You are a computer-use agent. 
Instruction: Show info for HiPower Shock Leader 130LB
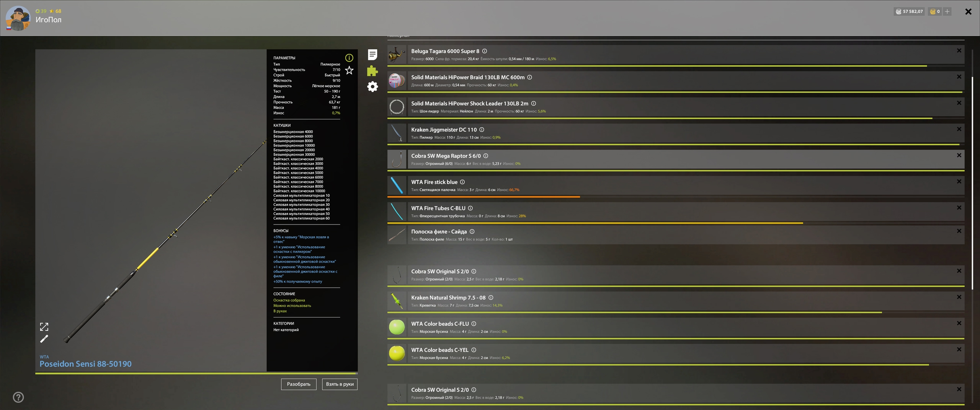point(534,104)
